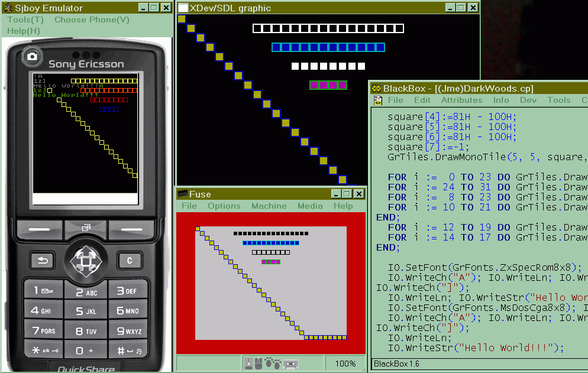The height and width of the screenshot is (373, 588).
Task: Tap the phone's back arrow key
Action: (43, 260)
